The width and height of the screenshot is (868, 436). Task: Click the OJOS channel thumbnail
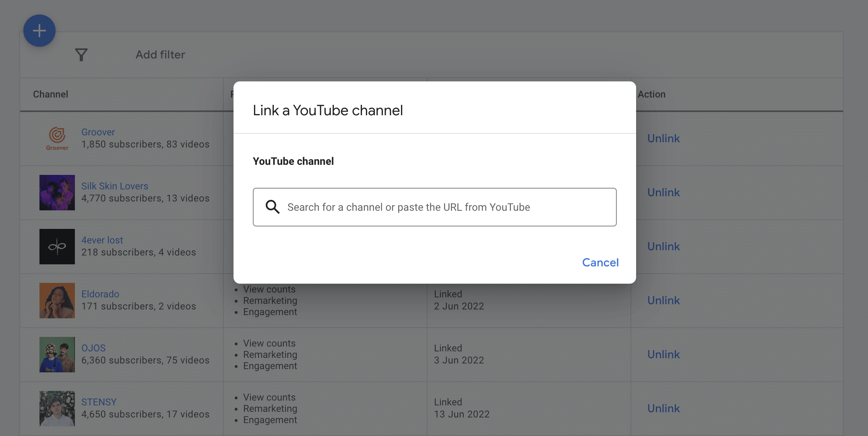click(x=57, y=355)
